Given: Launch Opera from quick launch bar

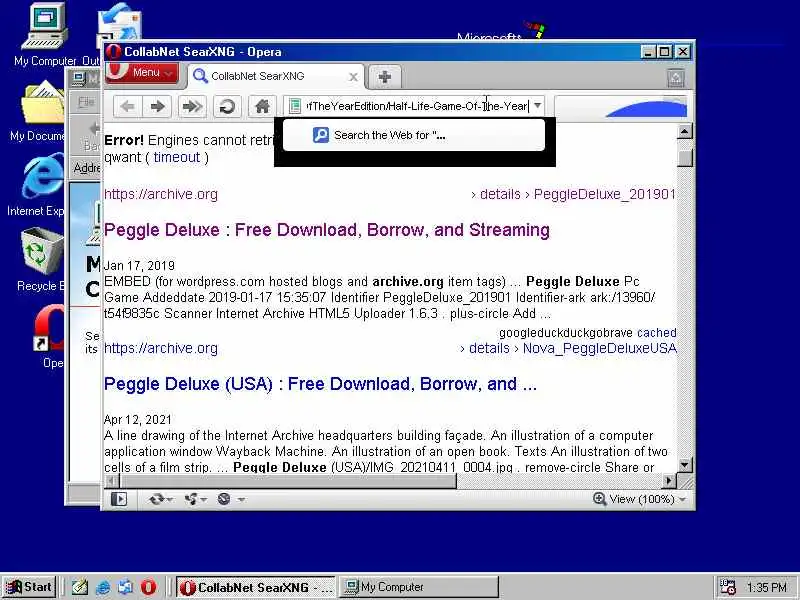Looking at the screenshot, I should pos(148,587).
